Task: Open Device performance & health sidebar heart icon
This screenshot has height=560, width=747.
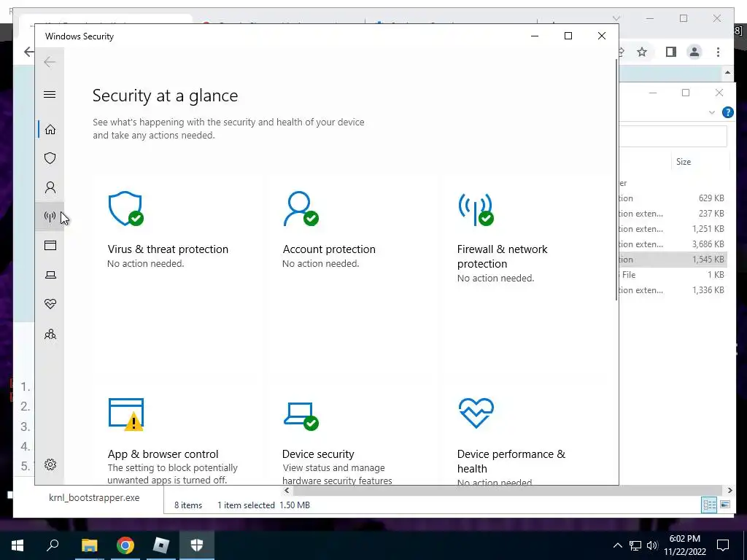Action: click(50, 304)
